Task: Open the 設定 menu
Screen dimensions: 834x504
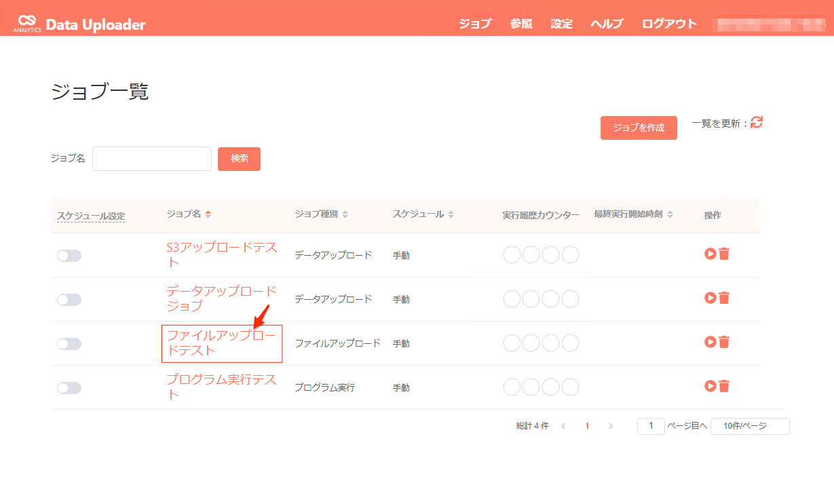Action: 561,24
